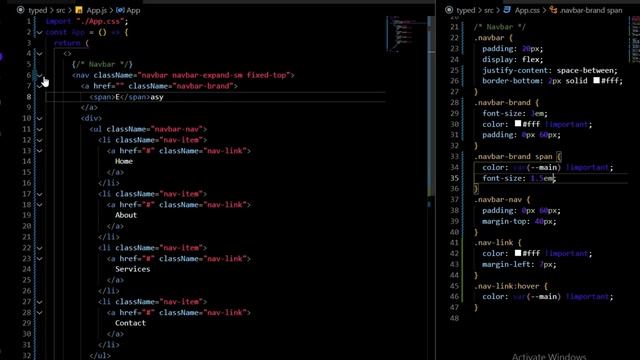Click line number 19 in App.js
Image resolution: width=640 pixels, height=360 pixels.
pyautogui.click(x=27, y=215)
